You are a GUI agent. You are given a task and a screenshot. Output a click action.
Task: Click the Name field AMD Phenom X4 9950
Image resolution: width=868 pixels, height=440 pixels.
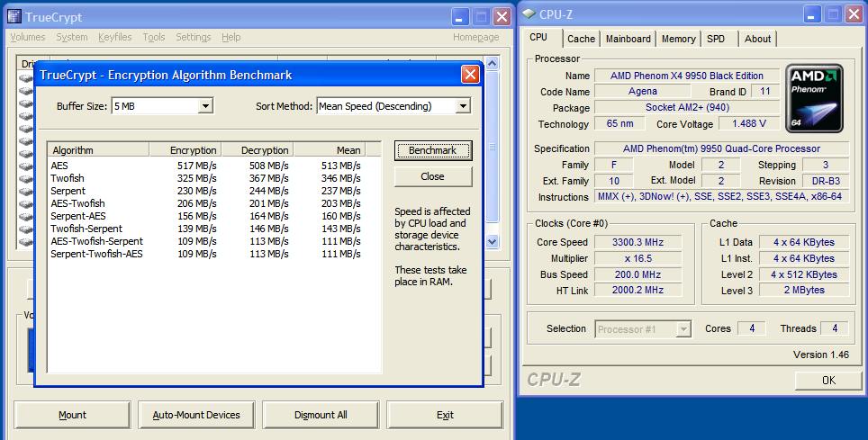pyautogui.click(x=686, y=76)
